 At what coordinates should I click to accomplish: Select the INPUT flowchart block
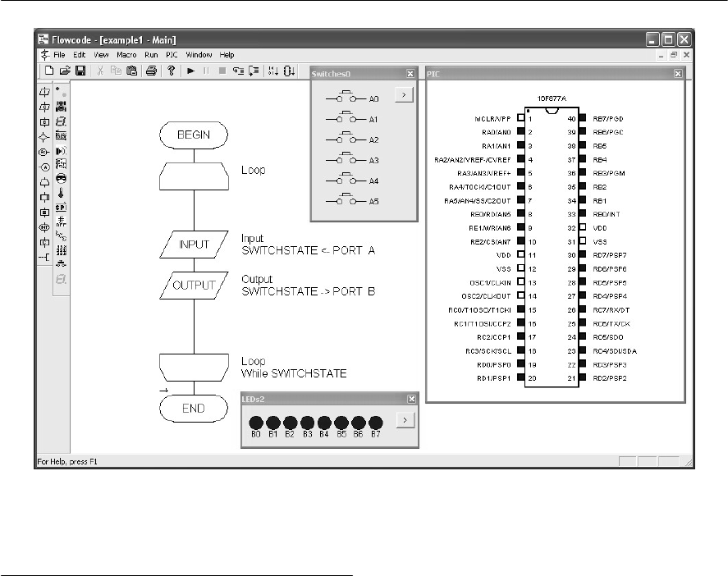pos(194,245)
